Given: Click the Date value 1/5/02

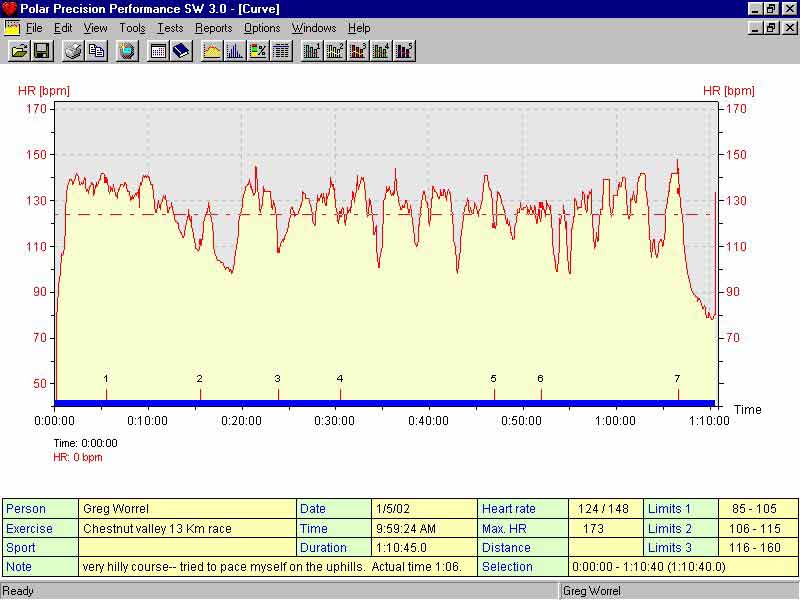Looking at the screenshot, I should click(424, 509).
